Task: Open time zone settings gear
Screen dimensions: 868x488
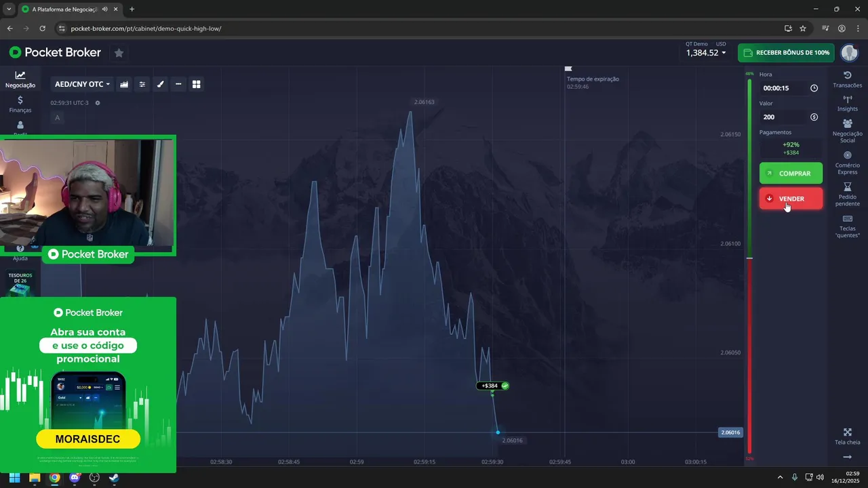Action: [98, 103]
